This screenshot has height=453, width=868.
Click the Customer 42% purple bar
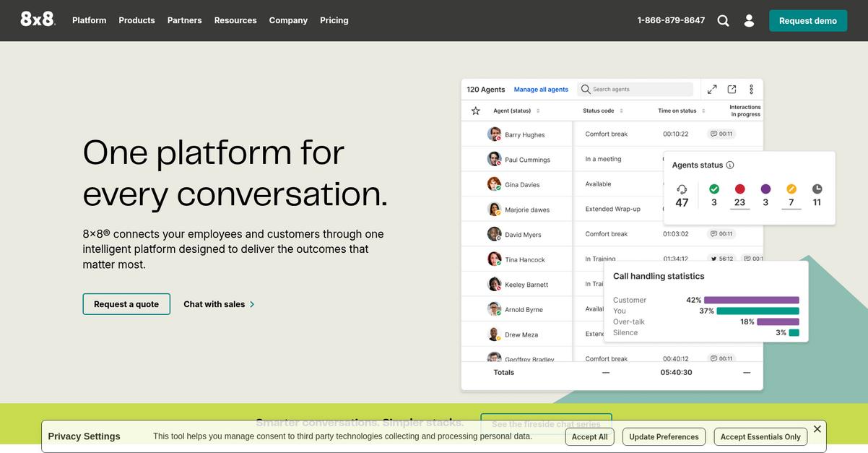[x=752, y=300]
